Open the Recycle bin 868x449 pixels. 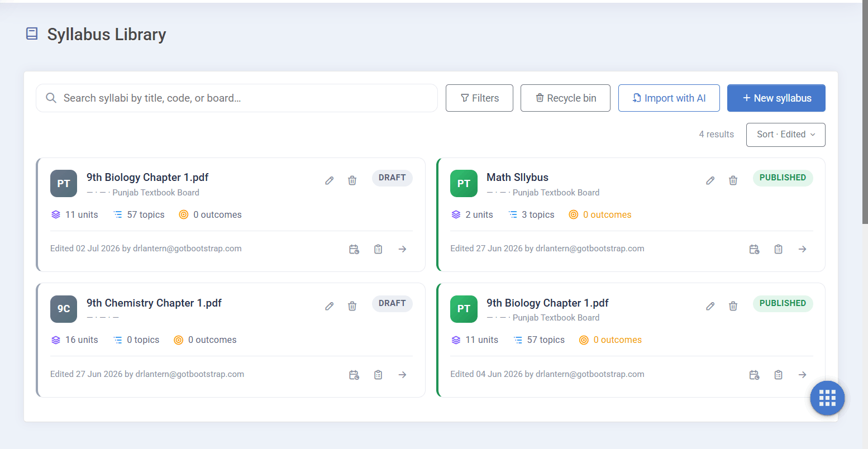(x=565, y=98)
